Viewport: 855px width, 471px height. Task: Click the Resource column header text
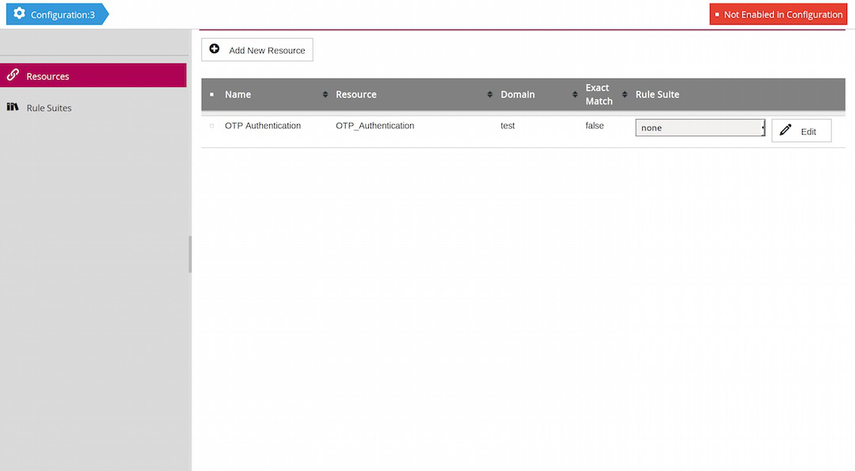pyautogui.click(x=356, y=94)
